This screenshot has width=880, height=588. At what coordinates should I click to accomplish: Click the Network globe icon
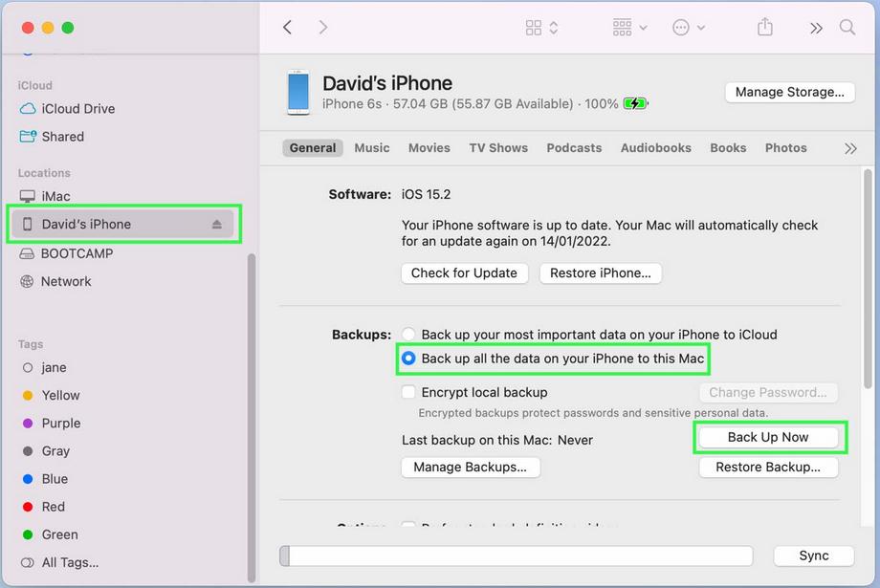(x=27, y=281)
